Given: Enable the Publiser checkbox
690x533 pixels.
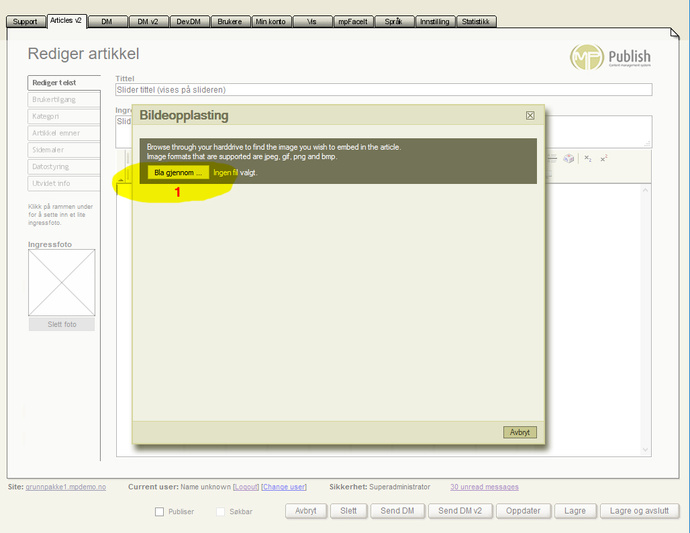Looking at the screenshot, I should (x=160, y=511).
